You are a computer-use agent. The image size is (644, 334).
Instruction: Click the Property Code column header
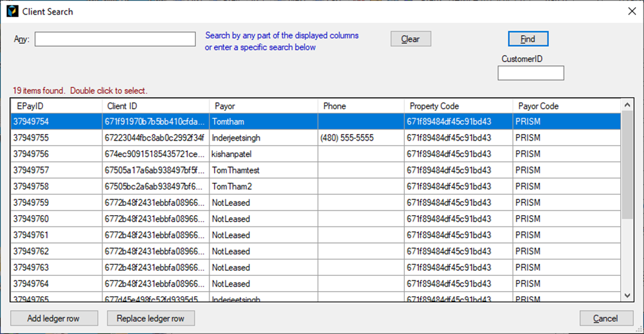[x=458, y=106]
